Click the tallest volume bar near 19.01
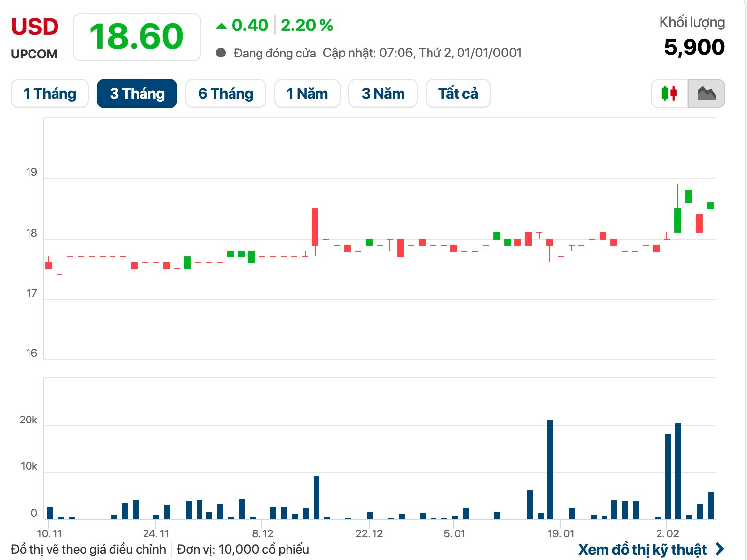The height and width of the screenshot is (560, 747). (x=550, y=469)
